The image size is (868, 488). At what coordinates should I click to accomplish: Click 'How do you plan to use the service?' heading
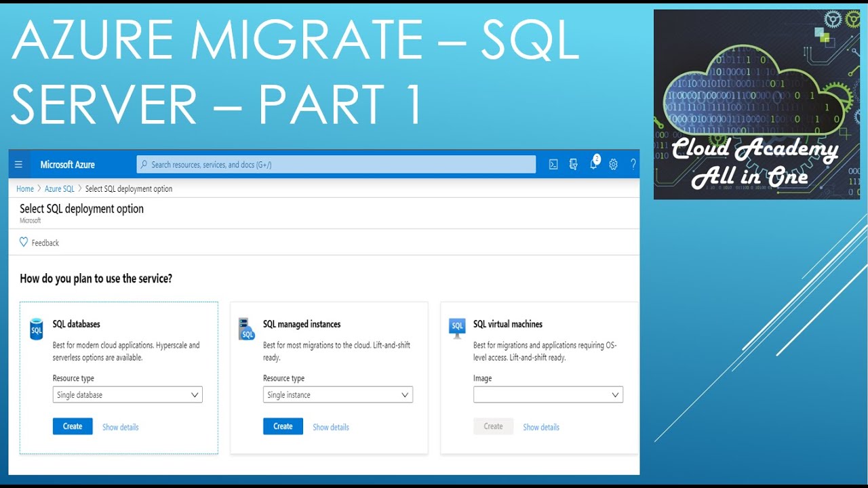[96, 279]
